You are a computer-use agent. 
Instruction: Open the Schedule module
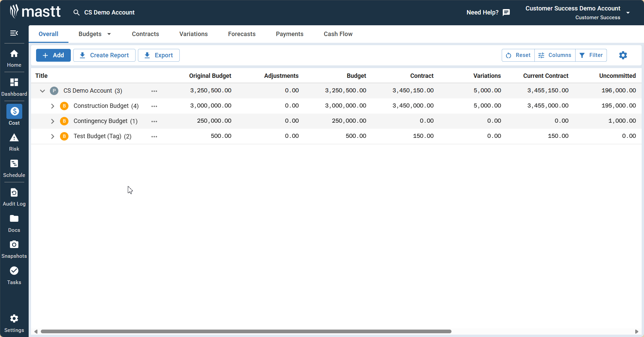coord(14,168)
